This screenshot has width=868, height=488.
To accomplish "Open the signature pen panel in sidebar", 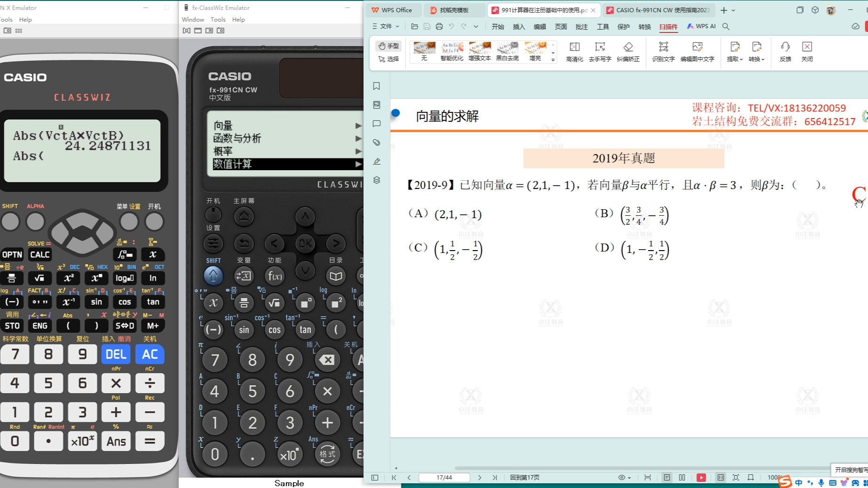I will click(x=376, y=161).
